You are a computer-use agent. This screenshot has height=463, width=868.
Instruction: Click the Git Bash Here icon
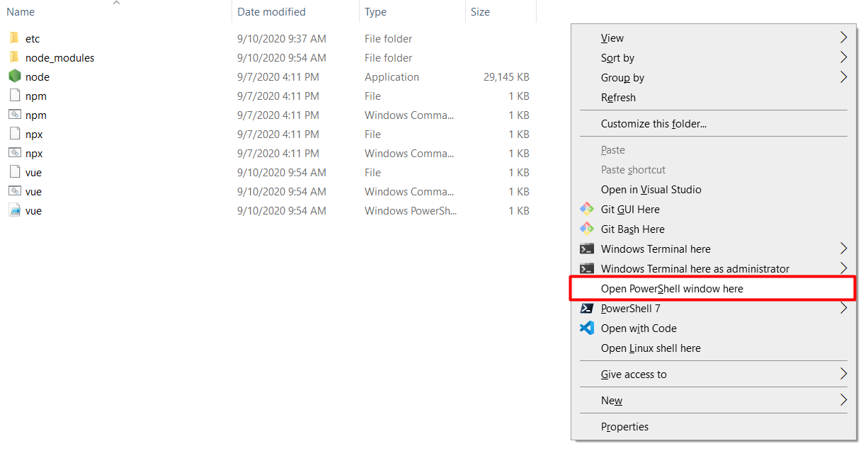click(x=586, y=229)
